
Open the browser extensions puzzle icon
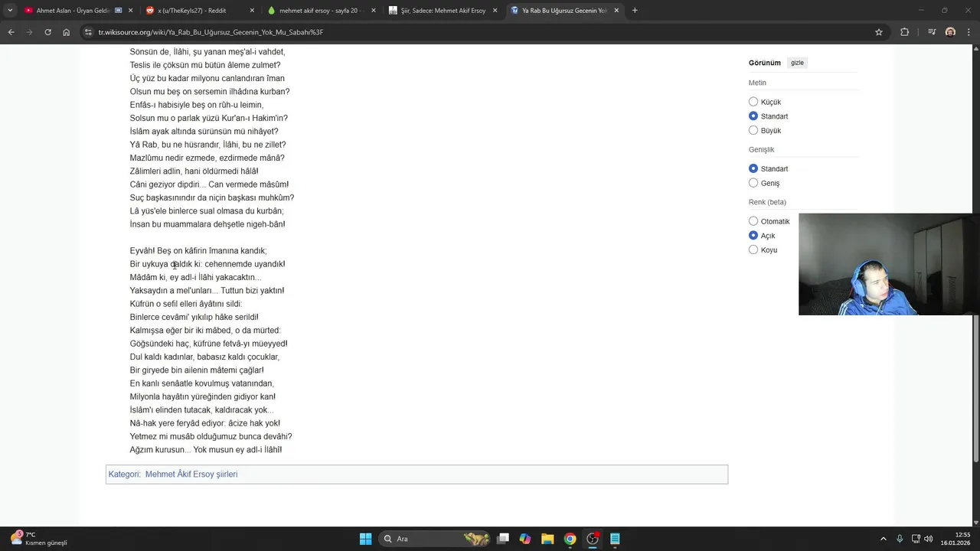[905, 32]
